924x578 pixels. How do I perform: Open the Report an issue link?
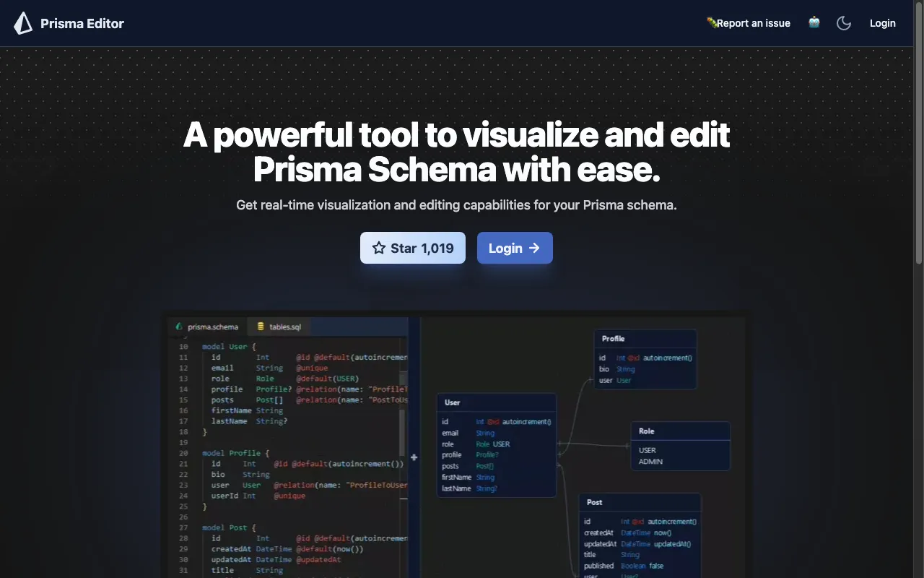pos(749,23)
